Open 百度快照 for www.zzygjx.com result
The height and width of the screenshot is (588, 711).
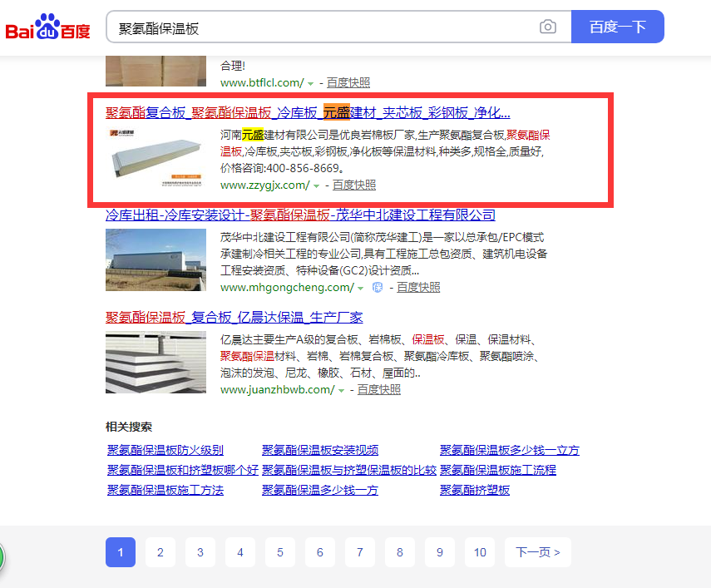[x=354, y=185]
